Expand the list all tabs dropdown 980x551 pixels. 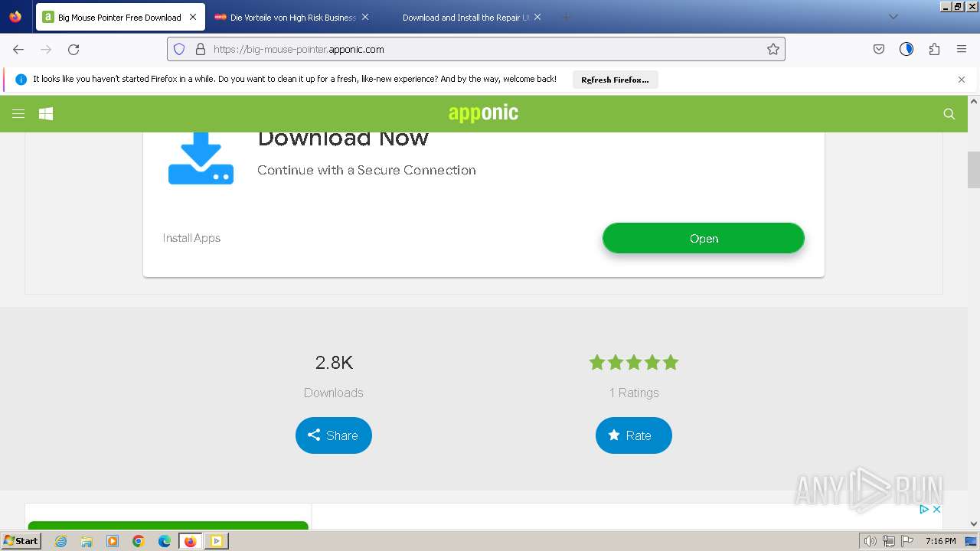(x=893, y=17)
